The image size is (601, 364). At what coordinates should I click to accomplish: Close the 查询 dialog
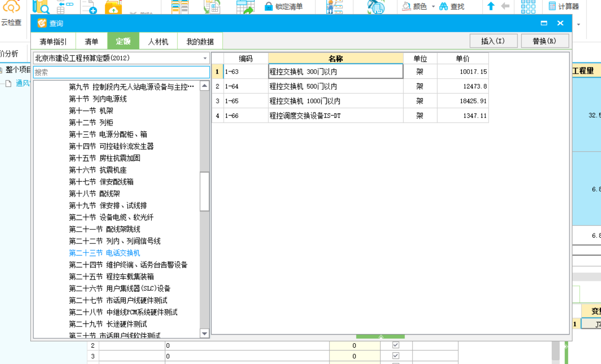pyautogui.click(x=560, y=23)
